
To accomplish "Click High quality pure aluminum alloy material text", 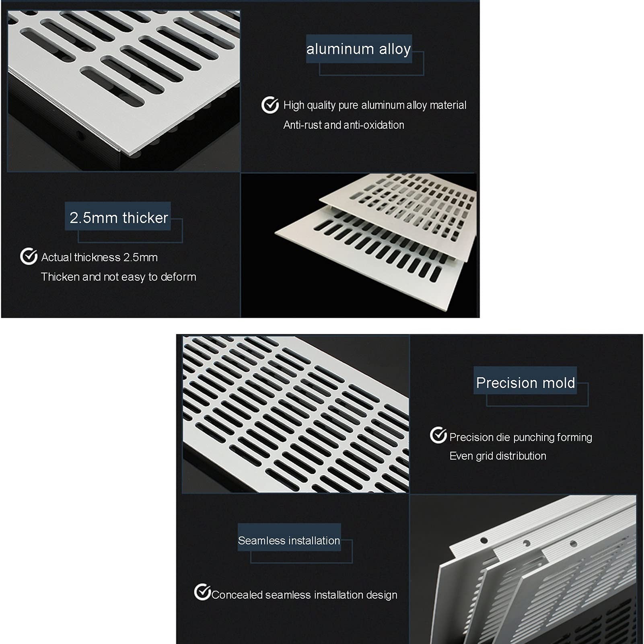I will (x=374, y=105).
